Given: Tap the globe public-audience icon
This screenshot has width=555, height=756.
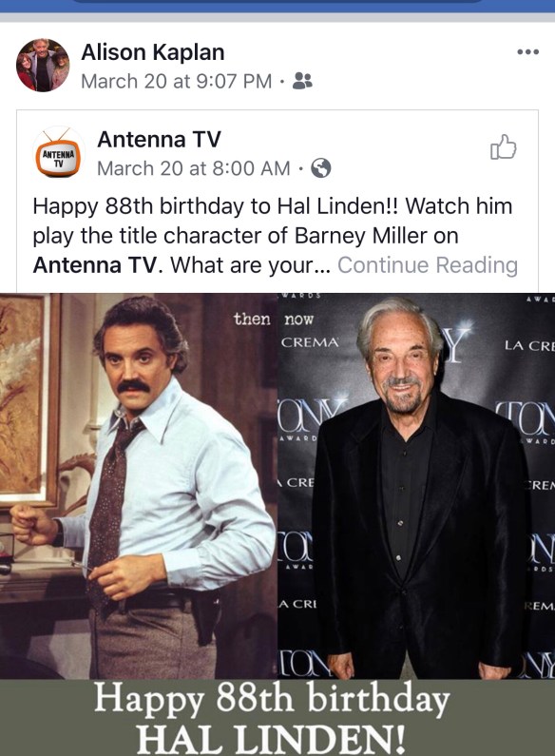Looking at the screenshot, I should 321,168.
